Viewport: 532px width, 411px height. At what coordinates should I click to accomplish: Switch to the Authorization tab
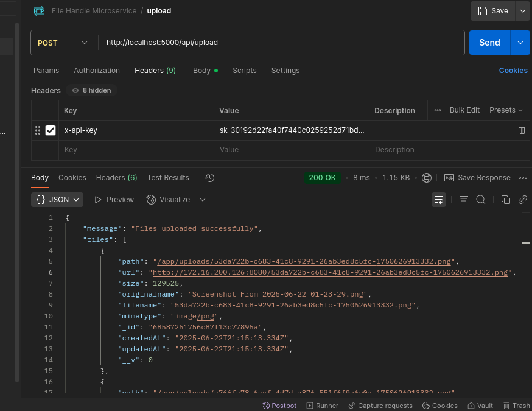click(x=97, y=71)
